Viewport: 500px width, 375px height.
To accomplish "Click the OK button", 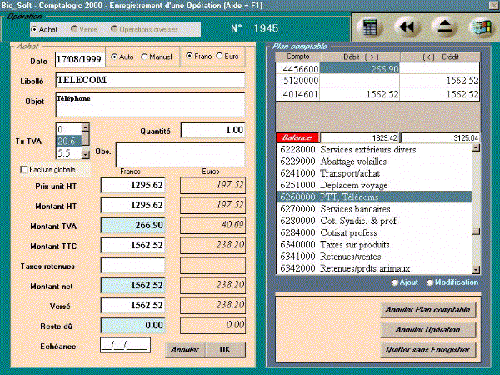I will [225, 350].
